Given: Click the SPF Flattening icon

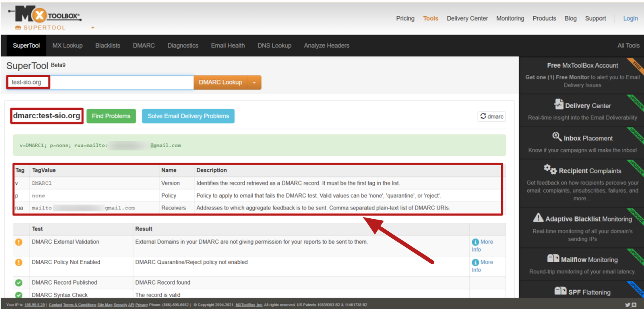Looking at the screenshot, I should coord(561,291).
